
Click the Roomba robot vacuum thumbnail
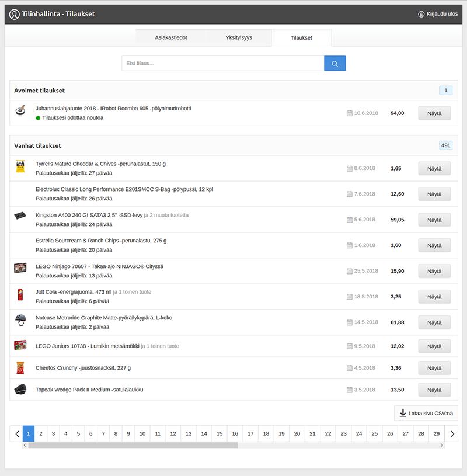click(x=20, y=110)
